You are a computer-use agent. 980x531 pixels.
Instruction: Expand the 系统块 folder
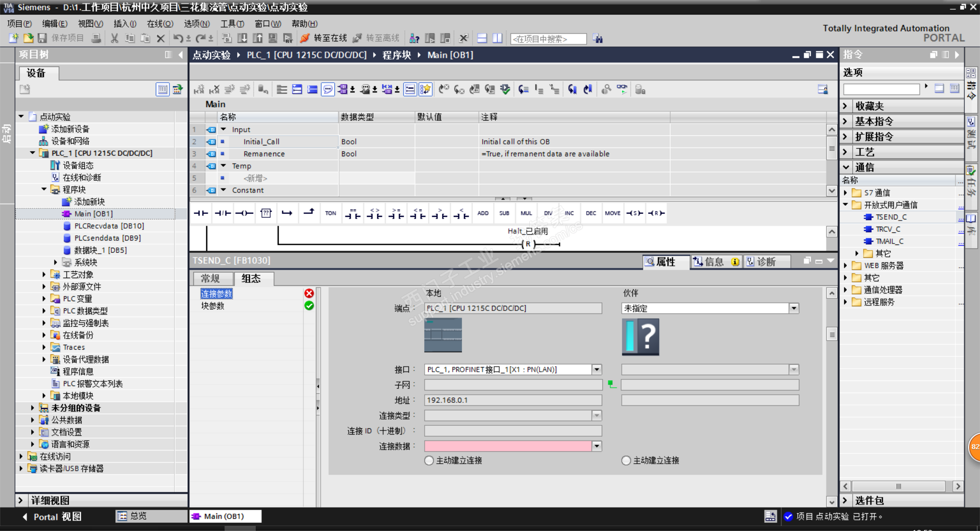[x=56, y=262]
